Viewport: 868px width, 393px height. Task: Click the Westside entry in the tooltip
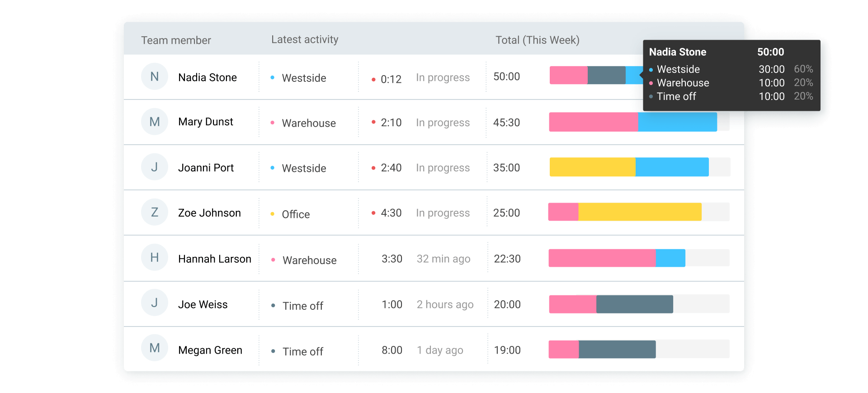(678, 70)
